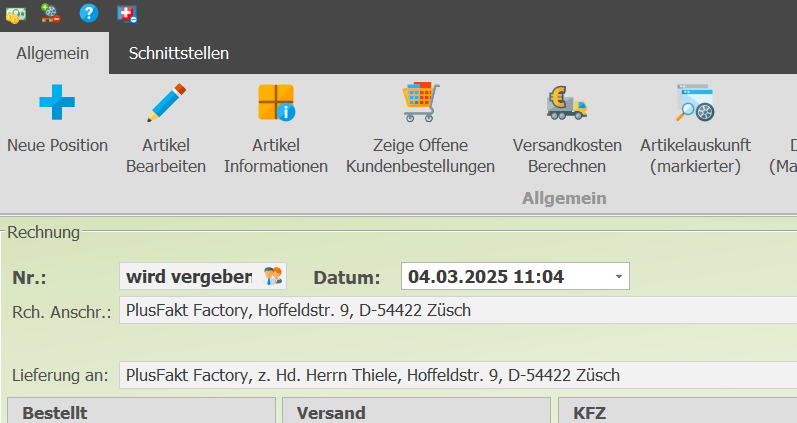Select the Bestellt panel header
Screen dimensions: 797x423
click(x=141, y=411)
